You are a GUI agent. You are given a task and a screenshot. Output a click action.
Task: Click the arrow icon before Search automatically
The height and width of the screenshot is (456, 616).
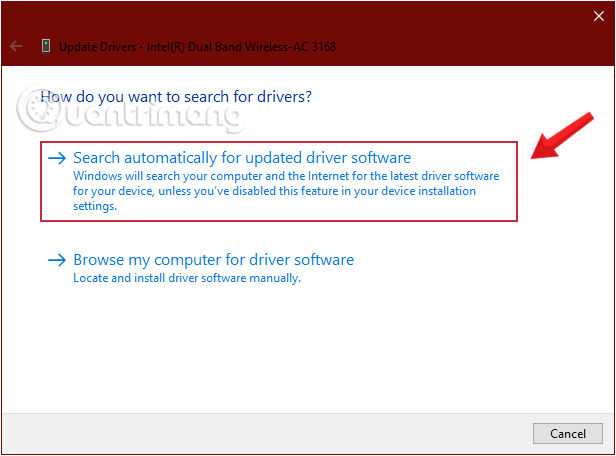pos(57,158)
